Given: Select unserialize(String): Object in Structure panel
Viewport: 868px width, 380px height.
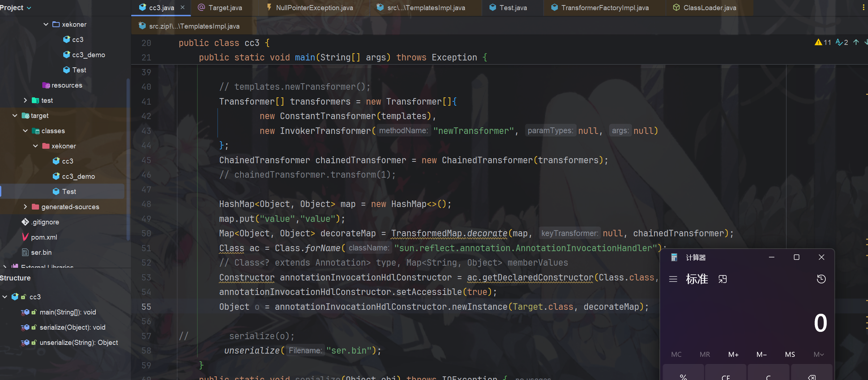Looking at the screenshot, I should tap(78, 342).
